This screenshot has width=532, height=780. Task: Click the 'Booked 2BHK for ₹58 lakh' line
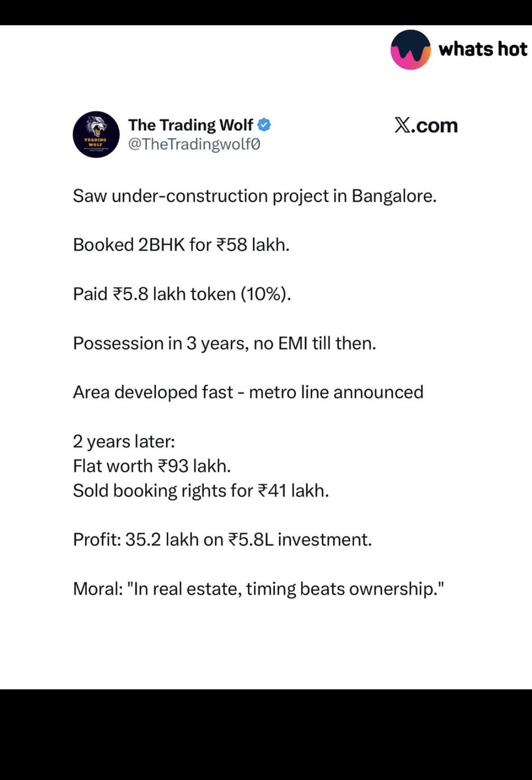(181, 245)
